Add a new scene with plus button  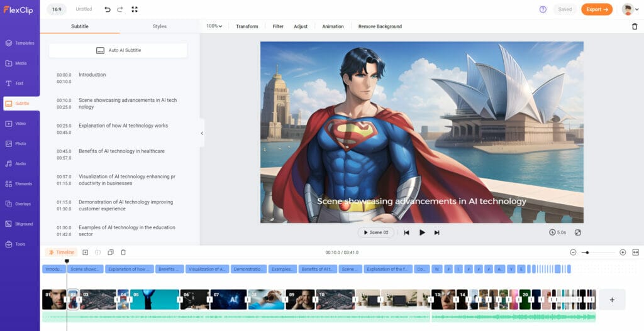click(612, 300)
